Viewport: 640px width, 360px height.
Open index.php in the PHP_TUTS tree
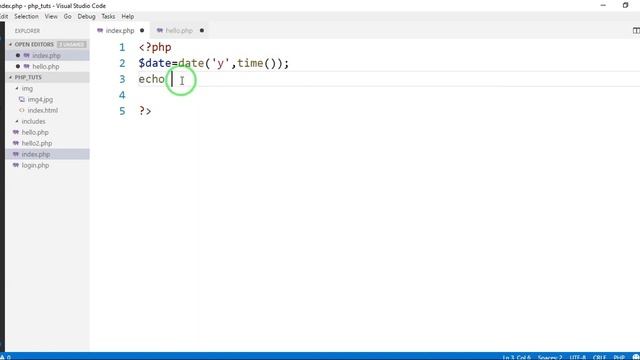point(36,155)
